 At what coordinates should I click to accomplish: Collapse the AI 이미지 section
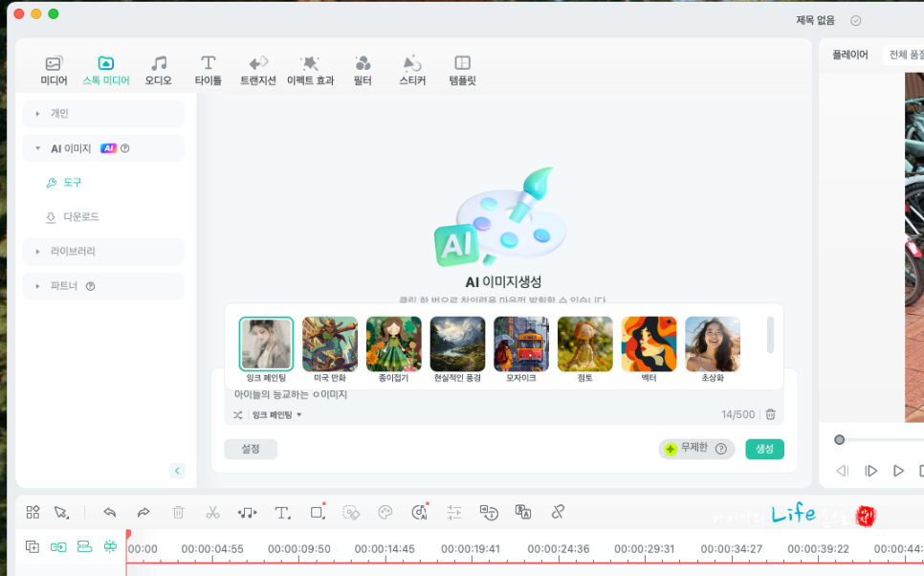coord(103,148)
